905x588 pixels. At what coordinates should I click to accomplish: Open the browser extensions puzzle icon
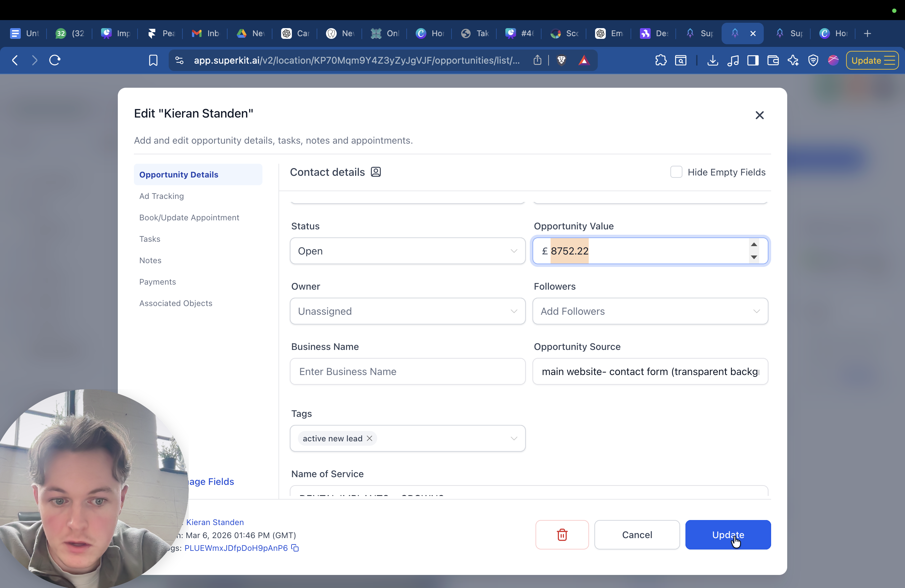pos(661,60)
